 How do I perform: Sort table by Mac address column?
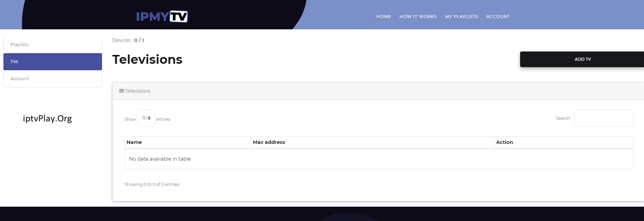pyautogui.click(x=373, y=142)
